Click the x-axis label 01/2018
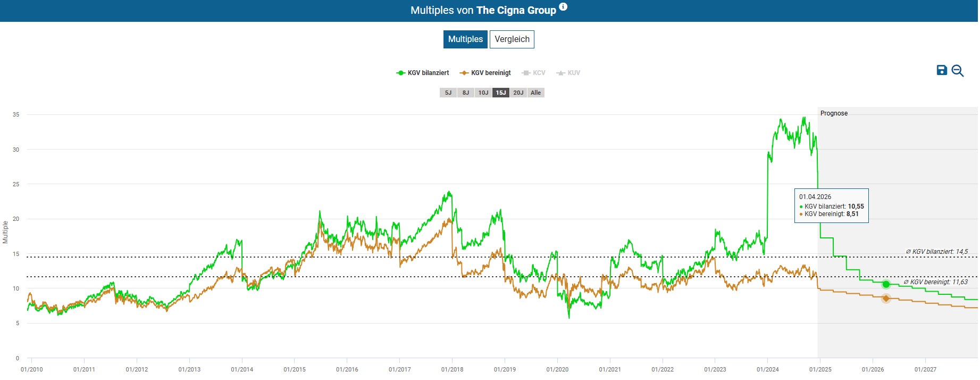Viewport: 980px width, 380px height. click(452, 369)
